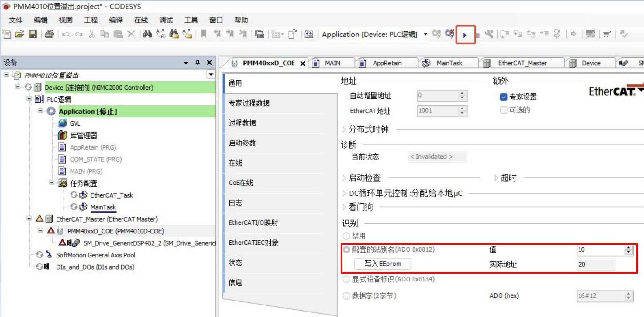644x317 pixels.
Task: Pin the Devices panel with pushpin icon
Action: (198, 63)
